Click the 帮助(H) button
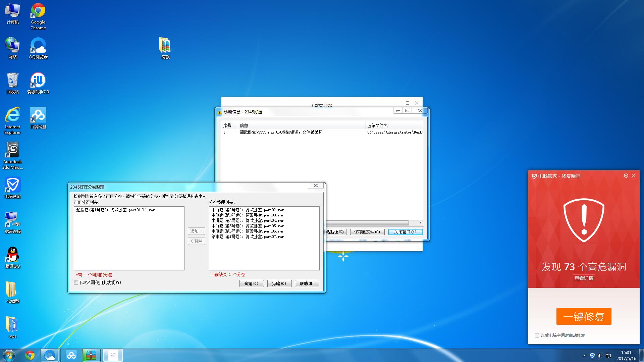 coord(307,283)
